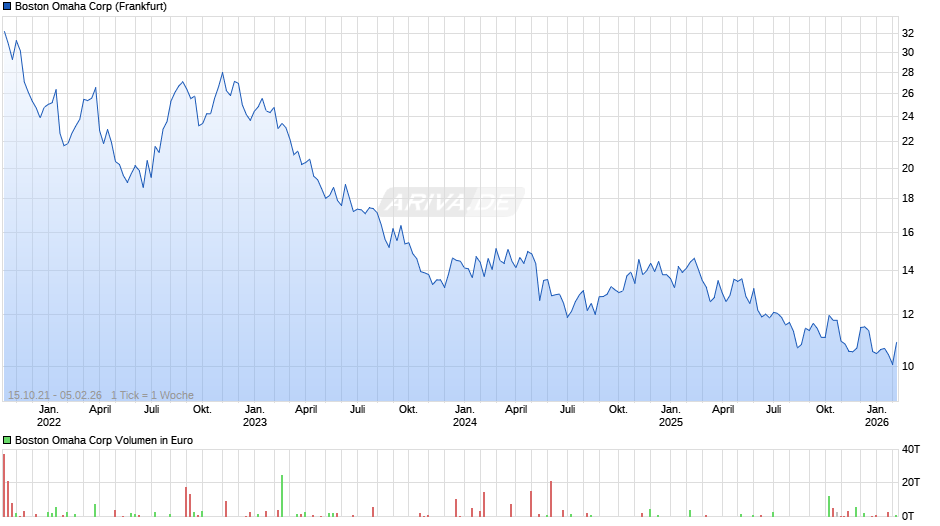Select the 'Boston Omaha Corp Volumen in Euro' title
Screen dimensions: 940x526
tap(104, 440)
